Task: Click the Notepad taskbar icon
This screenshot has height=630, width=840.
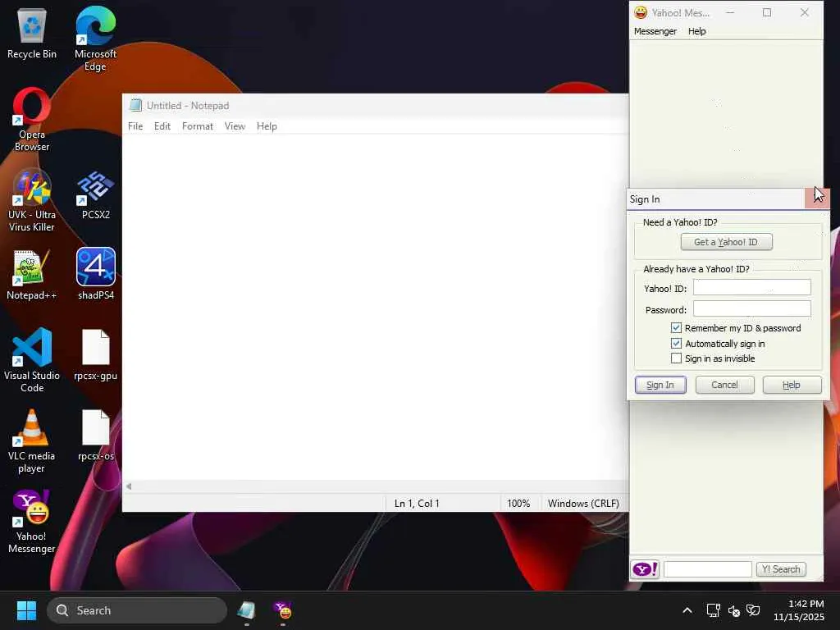Action: click(x=246, y=610)
